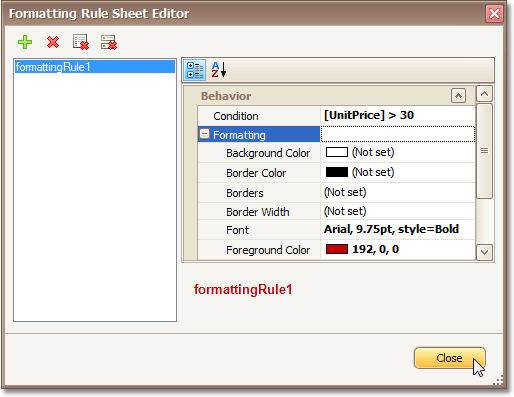Click the Border Width (Not set) value
The image size is (514, 397).
pyautogui.click(x=345, y=211)
